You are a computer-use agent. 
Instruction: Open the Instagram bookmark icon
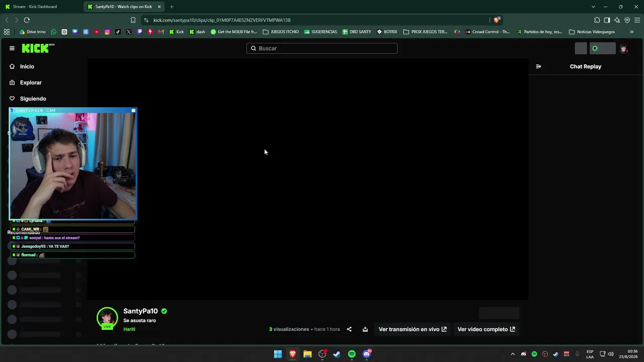click(x=107, y=32)
